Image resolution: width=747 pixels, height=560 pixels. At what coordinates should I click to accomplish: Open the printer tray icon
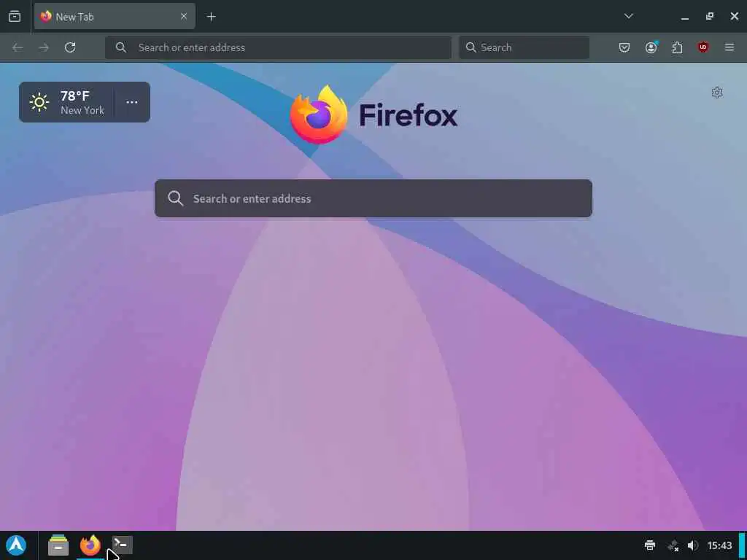point(650,545)
